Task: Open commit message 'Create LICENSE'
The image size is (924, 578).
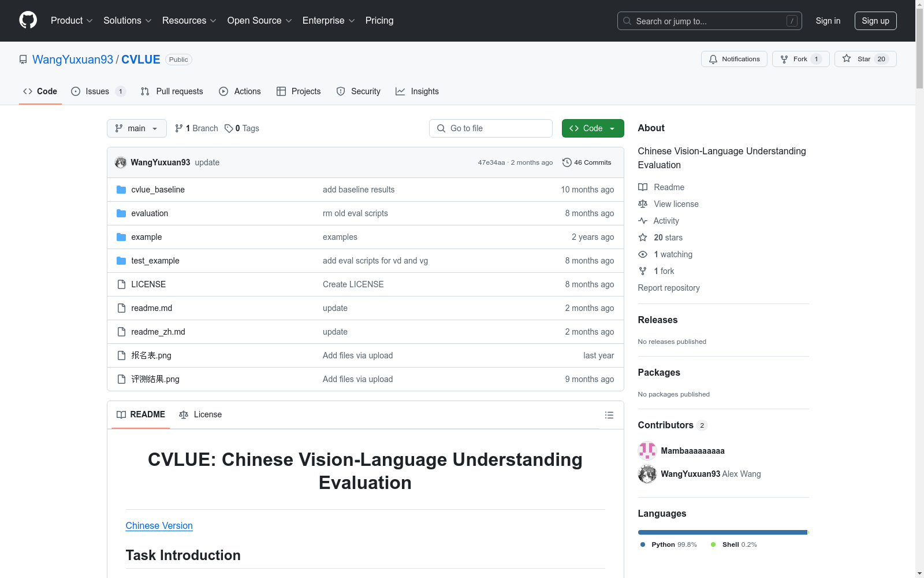Action: [353, 284]
